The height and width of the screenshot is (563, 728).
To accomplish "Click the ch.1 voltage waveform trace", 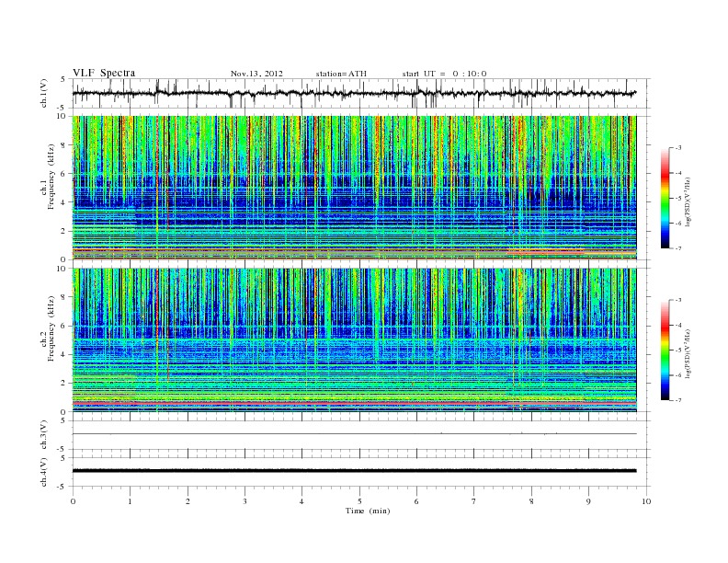I will coord(354,93).
